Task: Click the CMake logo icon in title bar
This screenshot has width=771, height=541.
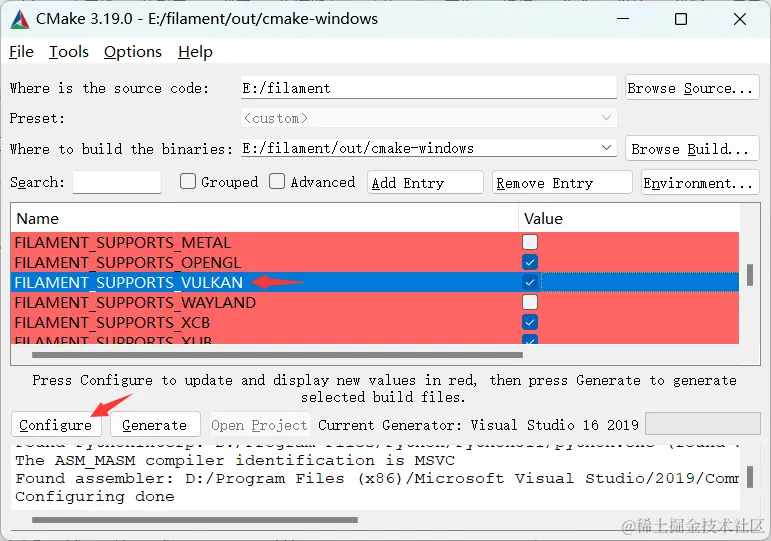Action: [20, 19]
